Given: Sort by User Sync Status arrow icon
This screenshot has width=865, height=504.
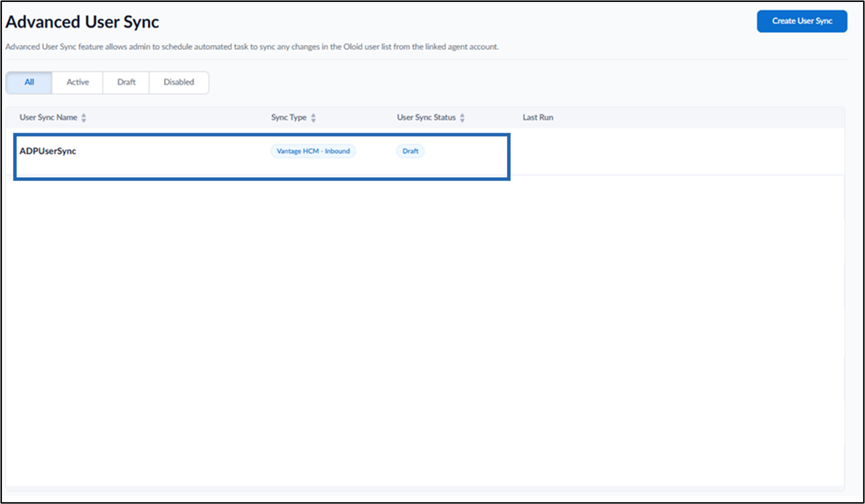Looking at the screenshot, I should click(x=462, y=117).
